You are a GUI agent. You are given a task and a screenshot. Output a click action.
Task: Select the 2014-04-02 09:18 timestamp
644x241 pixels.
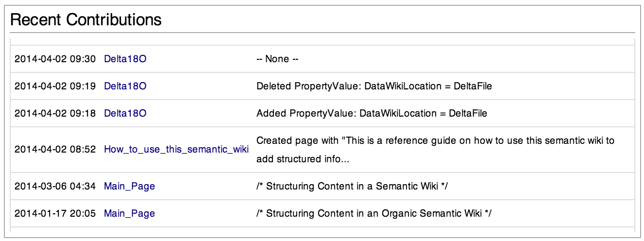55,114
